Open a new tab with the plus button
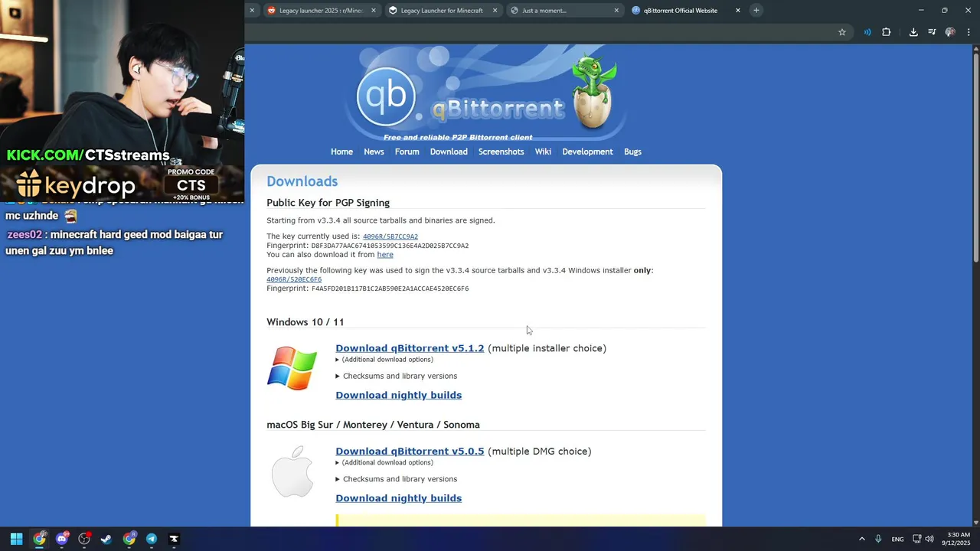Image resolution: width=980 pixels, height=551 pixels. pyautogui.click(x=756, y=10)
